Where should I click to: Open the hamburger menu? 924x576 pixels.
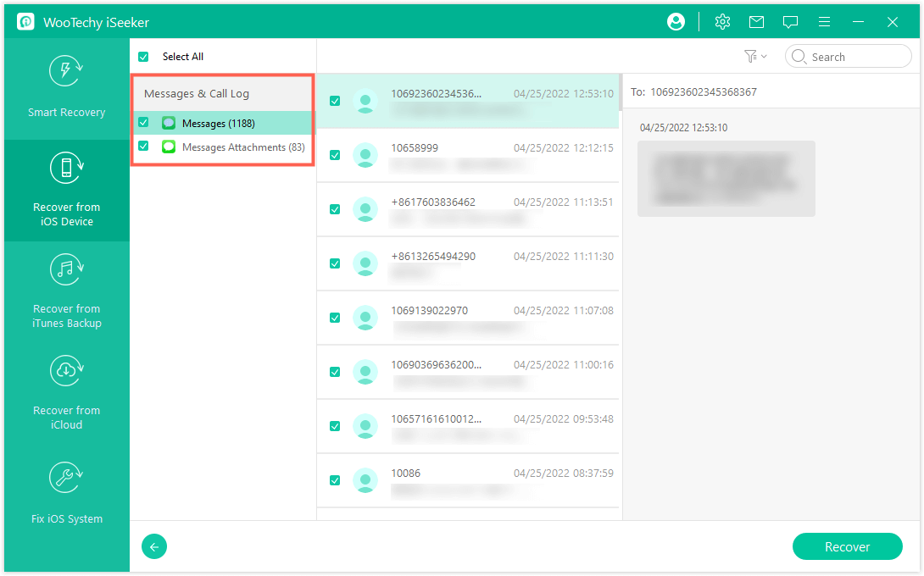[824, 21]
